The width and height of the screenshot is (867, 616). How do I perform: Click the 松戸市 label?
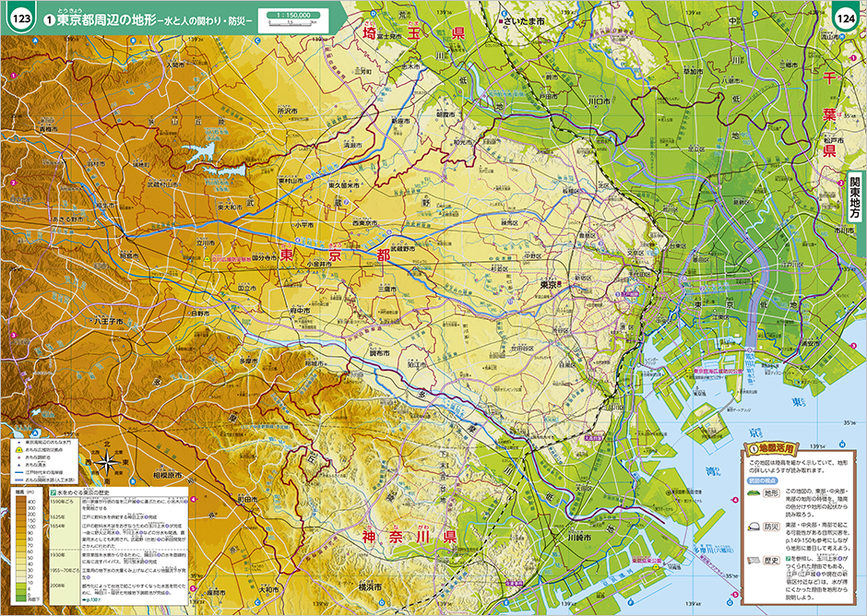point(832,140)
